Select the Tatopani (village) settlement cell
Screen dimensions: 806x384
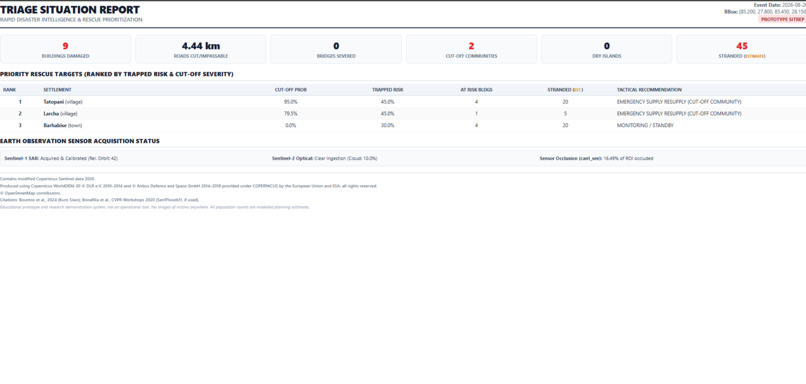point(63,102)
